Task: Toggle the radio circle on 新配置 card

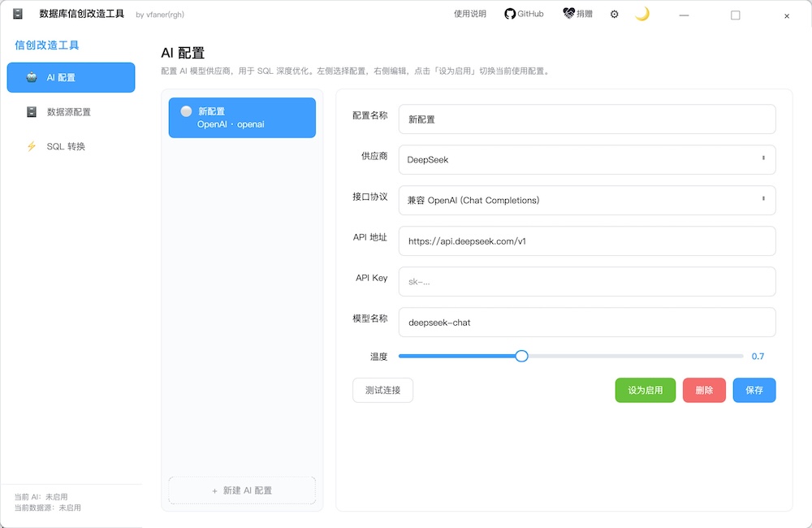Action: coord(186,111)
